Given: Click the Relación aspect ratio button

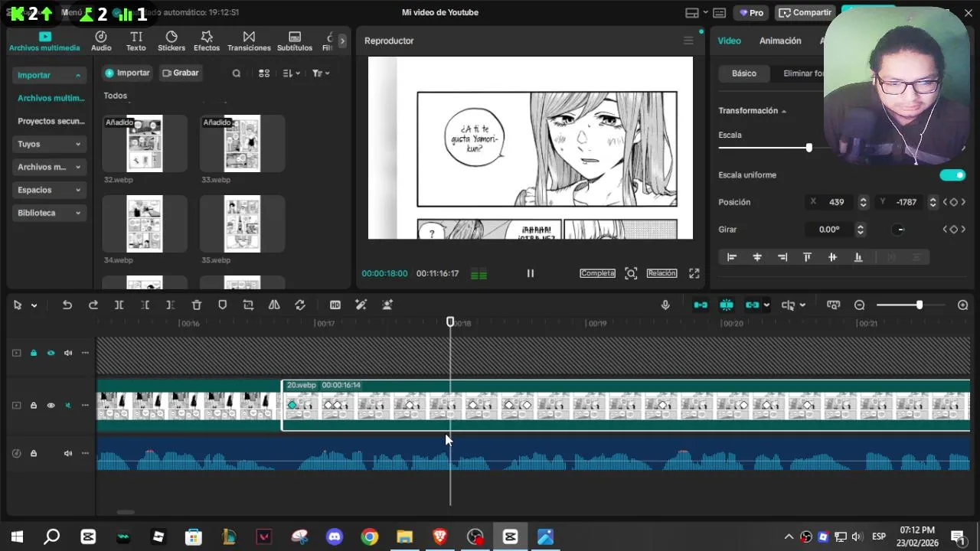Looking at the screenshot, I should (x=661, y=273).
